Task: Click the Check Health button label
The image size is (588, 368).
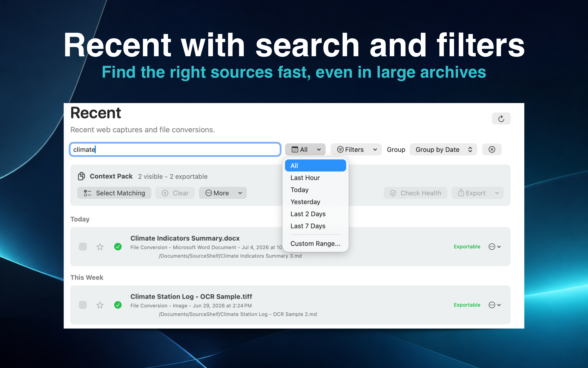Action: tap(421, 193)
